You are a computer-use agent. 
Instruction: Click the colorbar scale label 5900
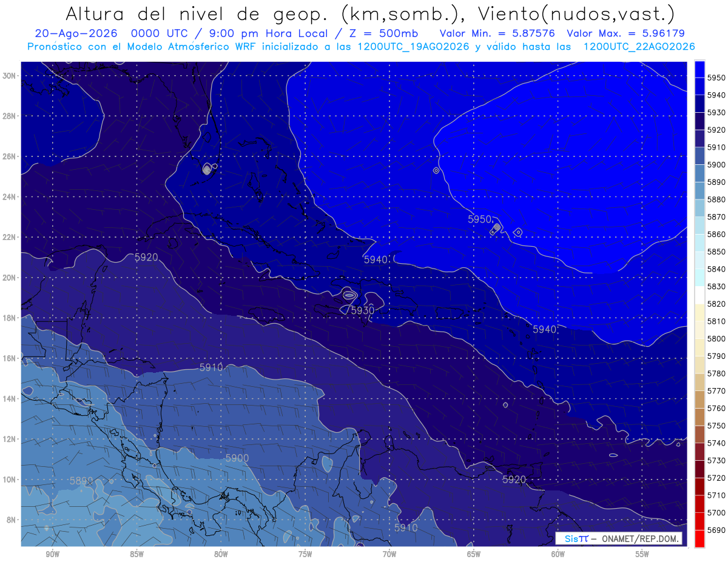pos(716,164)
